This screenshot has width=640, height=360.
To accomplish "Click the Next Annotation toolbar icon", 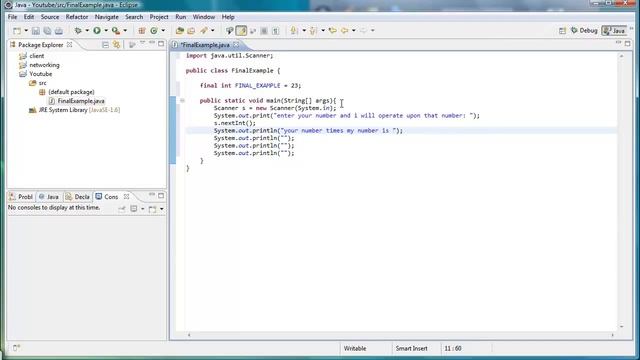I will [293, 31].
